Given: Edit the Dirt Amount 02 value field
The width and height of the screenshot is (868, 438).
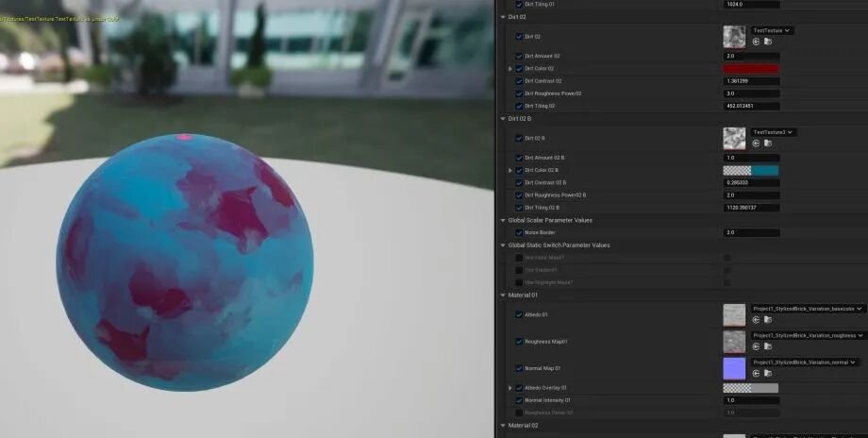Looking at the screenshot, I should click(751, 56).
